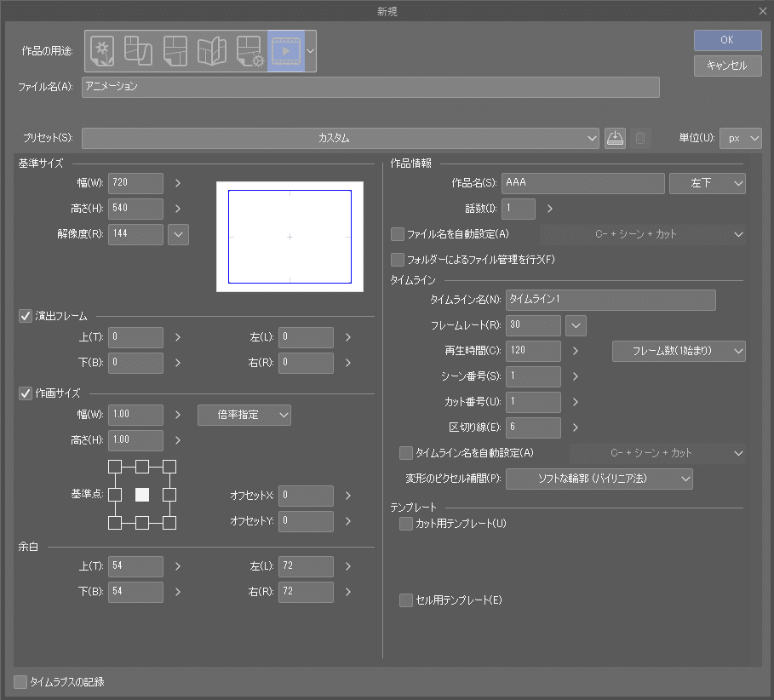Click the ファイル名 text input field
Screen dimensions: 774x700
(370, 87)
